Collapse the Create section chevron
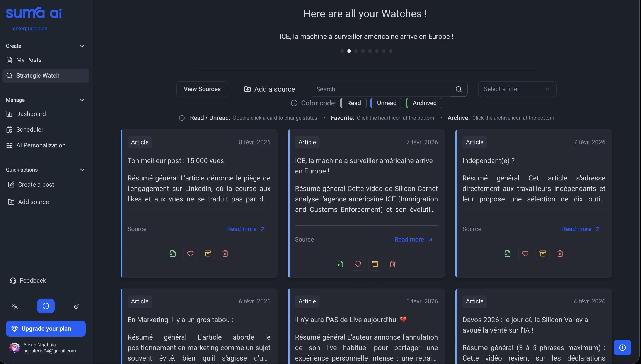641x364 pixels. click(x=82, y=46)
